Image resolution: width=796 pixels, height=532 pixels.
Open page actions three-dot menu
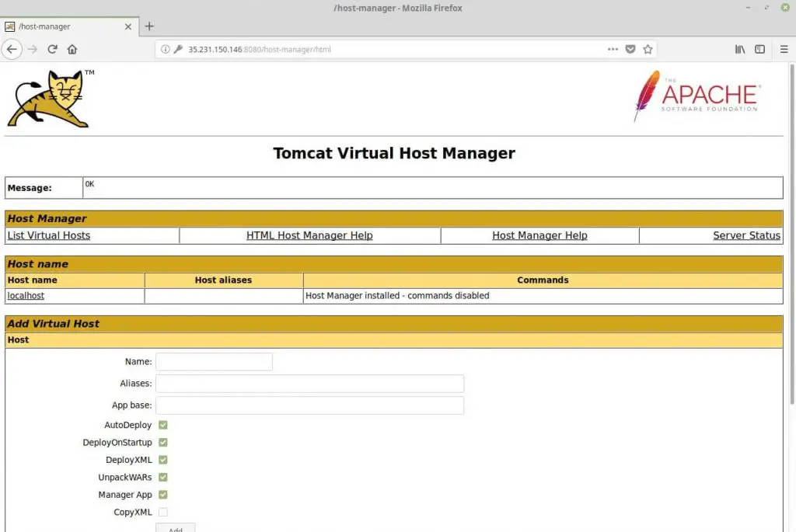tap(613, 49)
